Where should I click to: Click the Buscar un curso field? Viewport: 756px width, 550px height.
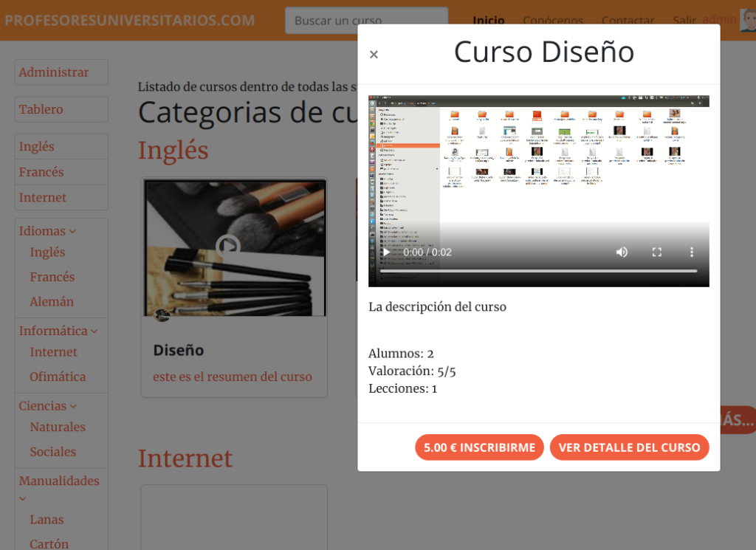(x=366, y=21)
